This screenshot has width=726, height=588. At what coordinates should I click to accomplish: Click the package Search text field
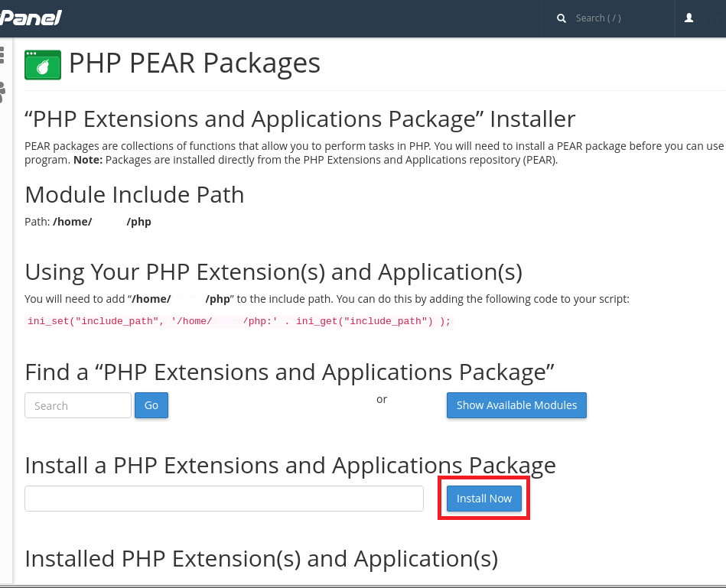tap(78, 405)
